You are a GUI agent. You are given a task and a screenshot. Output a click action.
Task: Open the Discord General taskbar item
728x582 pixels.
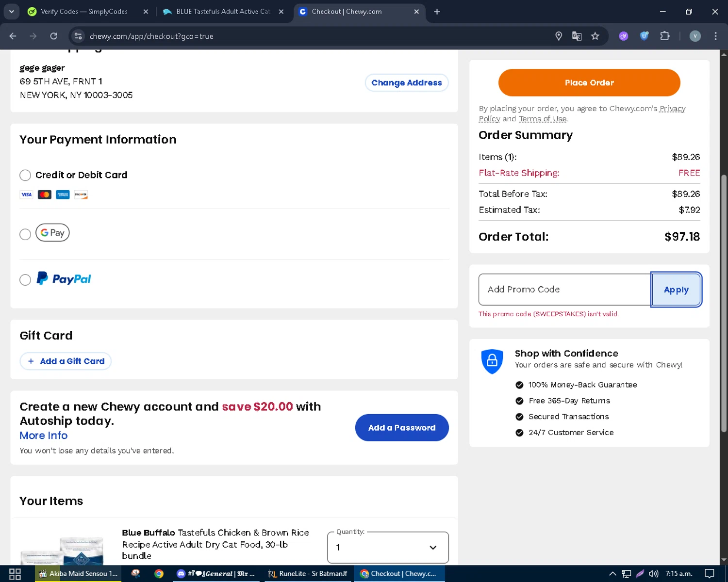(x=216, y=574)
